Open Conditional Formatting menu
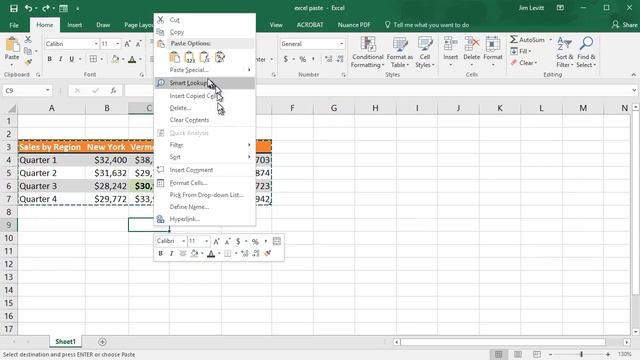 (x=368, y=52)
